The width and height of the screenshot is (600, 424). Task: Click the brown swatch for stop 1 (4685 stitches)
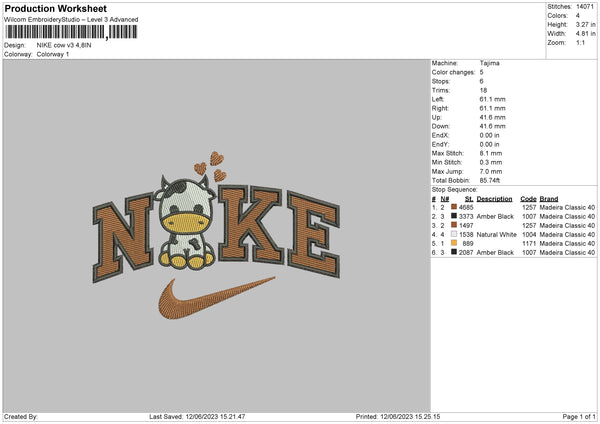click(x=454, y=207)
